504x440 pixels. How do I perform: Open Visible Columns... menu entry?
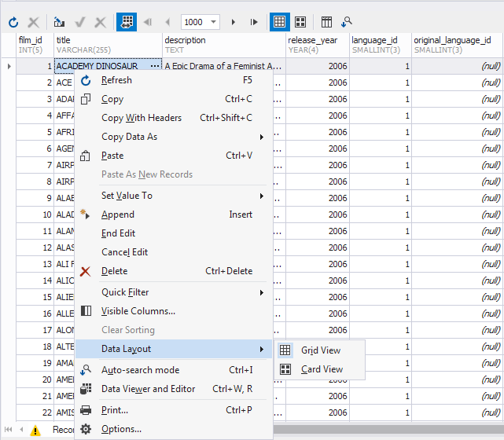pos(174,311)
